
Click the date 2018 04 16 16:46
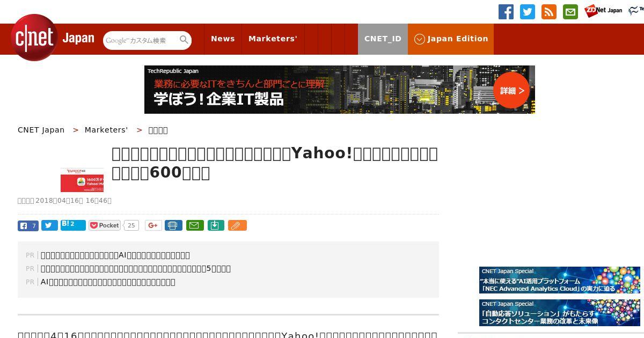tap(73, 201)
